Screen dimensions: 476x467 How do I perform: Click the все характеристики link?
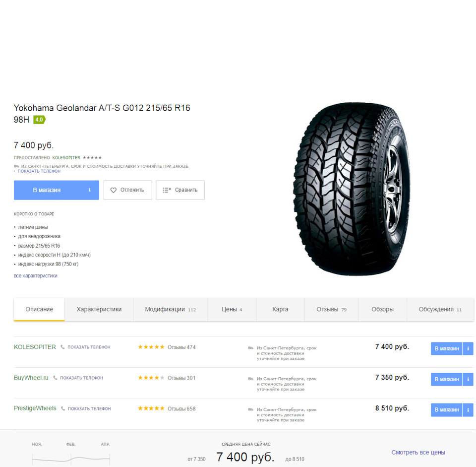pos(36,275)
